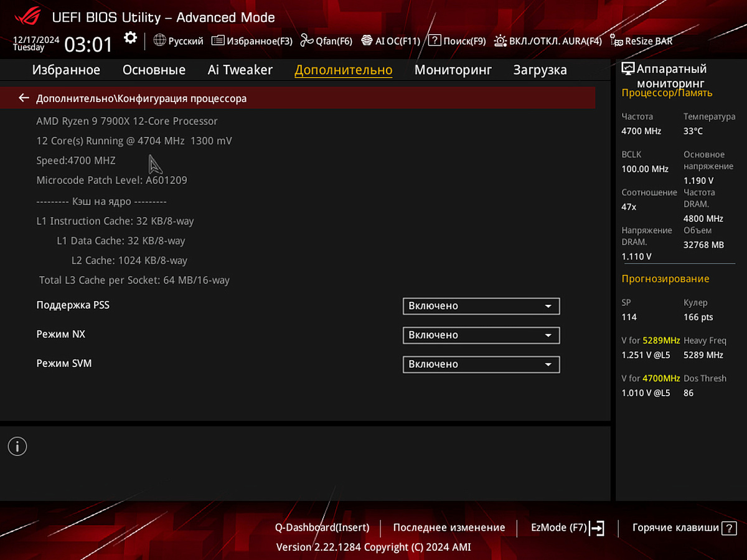
Task: Click the settings gear icon next to clock
Action: [x=130, y=38]
